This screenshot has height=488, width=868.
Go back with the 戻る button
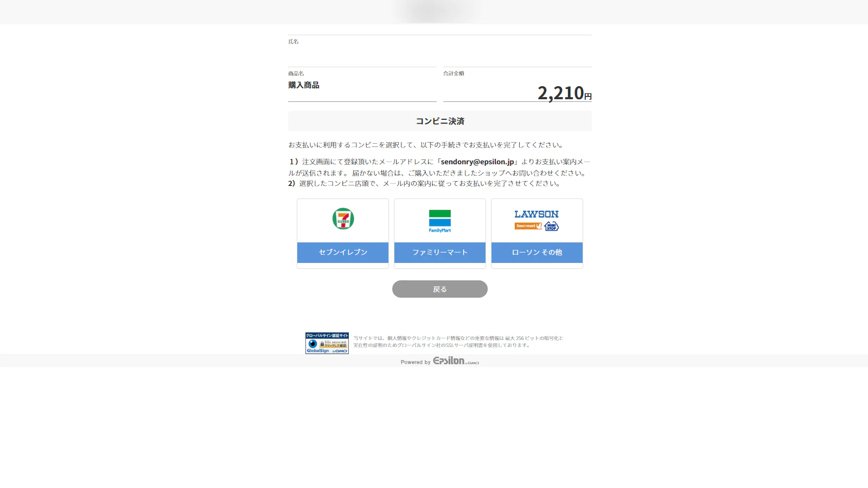[440, 289]
